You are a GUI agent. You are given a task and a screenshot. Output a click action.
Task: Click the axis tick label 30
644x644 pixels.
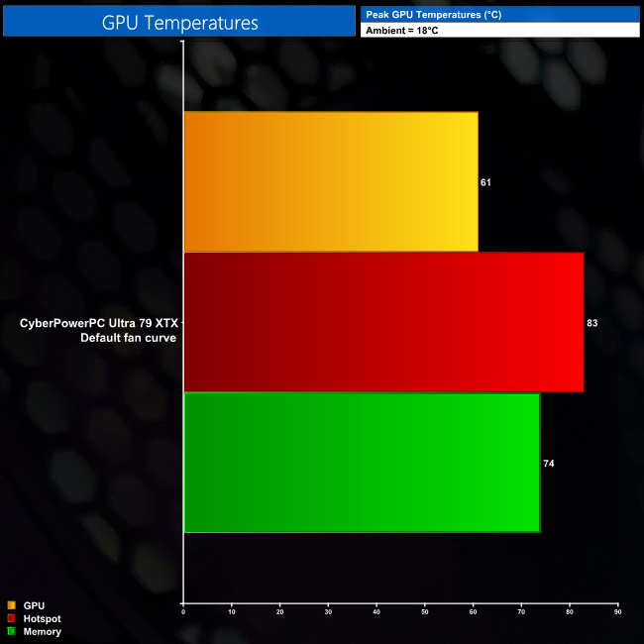pyautogui.click(x=328, y=612)
